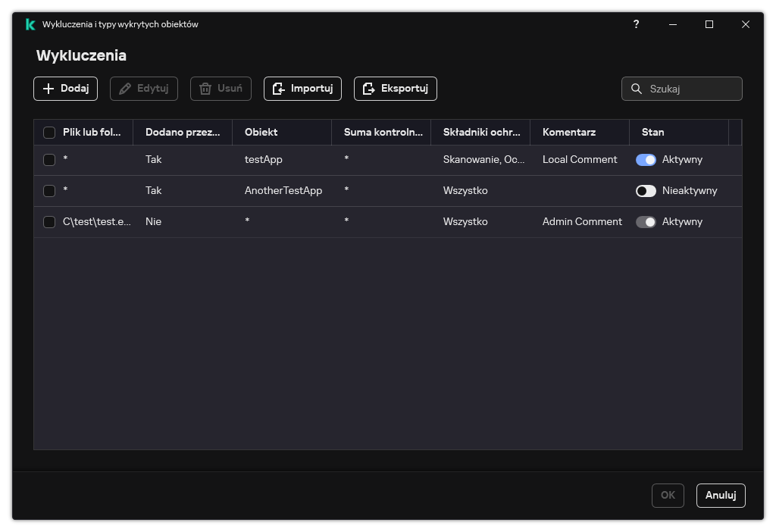Click the Komentarz column header
Image resolution: width=776 pixels, height=532 pixels.
[x=568, y=133]
